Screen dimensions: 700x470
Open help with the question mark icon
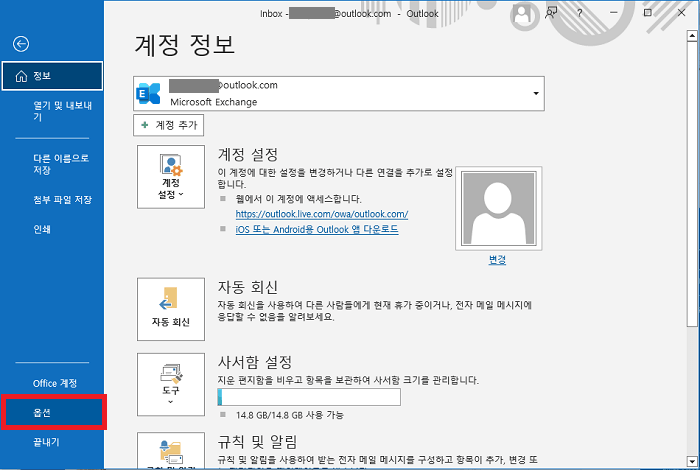click(579, 13)
